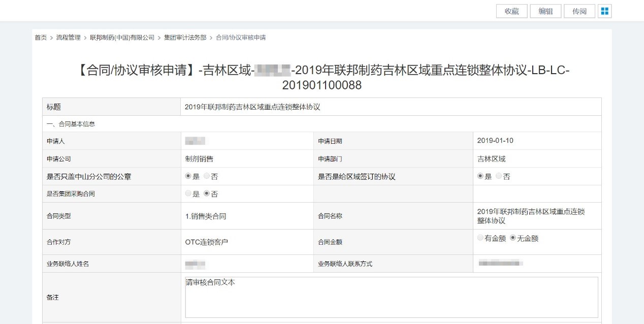Screen dimensions: 644x324
Task: Select 是 for 是否集团采购合同
Action: coord(188,193)
